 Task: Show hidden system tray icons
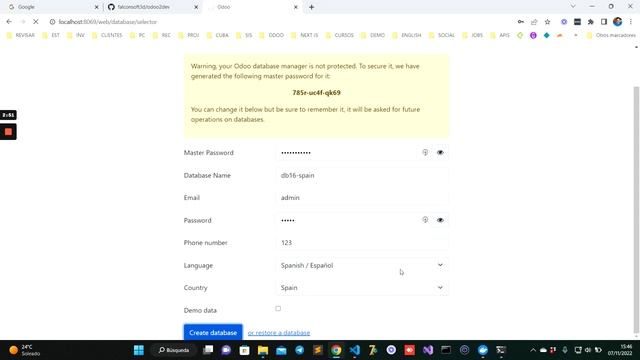(533, 350)
